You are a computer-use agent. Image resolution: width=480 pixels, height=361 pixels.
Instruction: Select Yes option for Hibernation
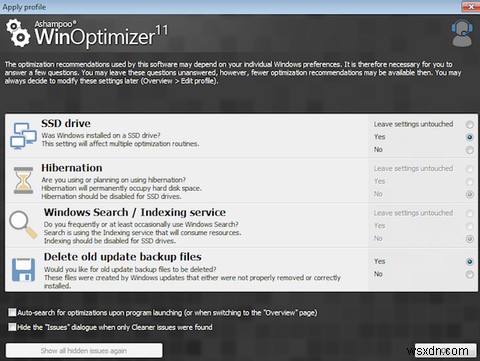pyautogui.click(x=470, y=182)
